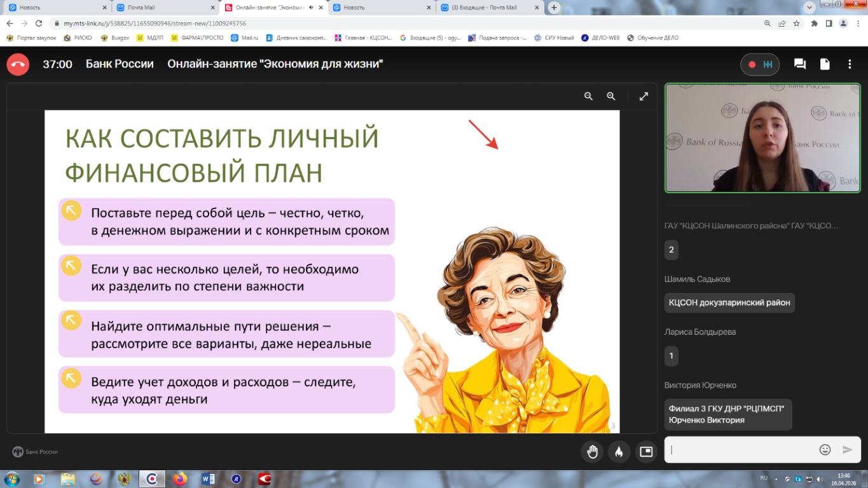Switch to the Входящие - Почта Mail tab
The image size is (868, 488).
486,8
